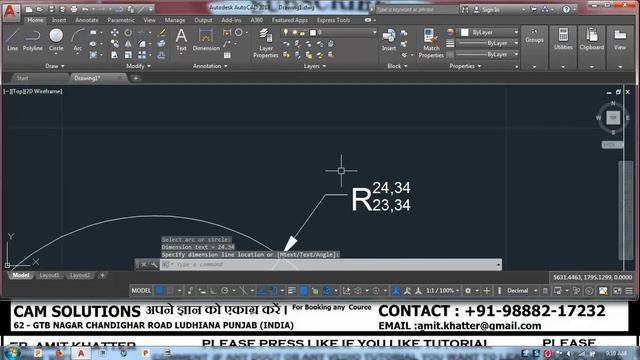This screenshot has height=360, width=640.
Task: Expand the Block panel
Action: [397, 66]
